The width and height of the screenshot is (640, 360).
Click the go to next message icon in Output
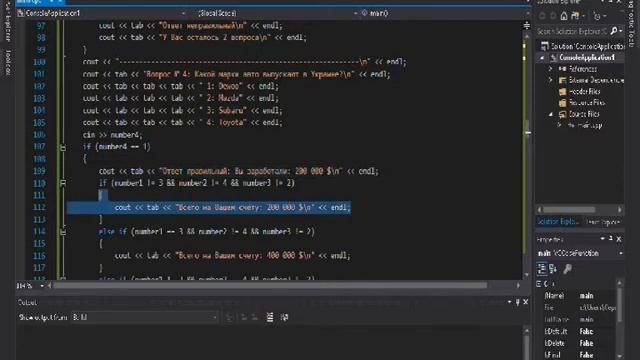point(254,317)
